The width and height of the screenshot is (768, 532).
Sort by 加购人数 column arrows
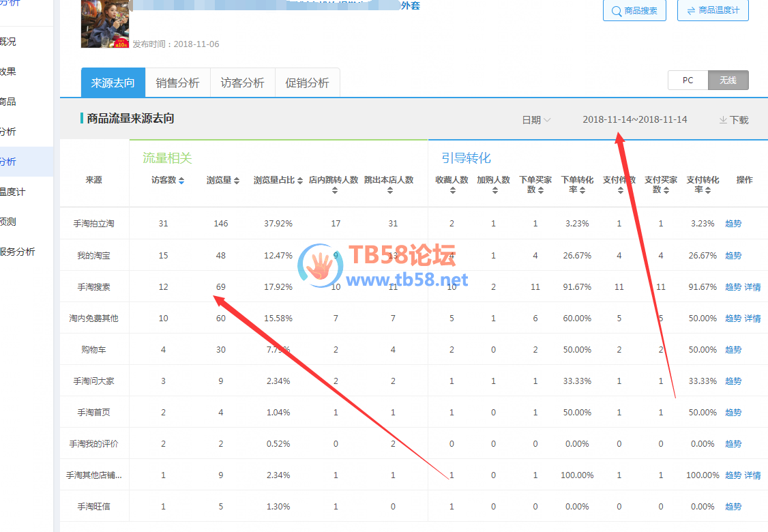494,190
